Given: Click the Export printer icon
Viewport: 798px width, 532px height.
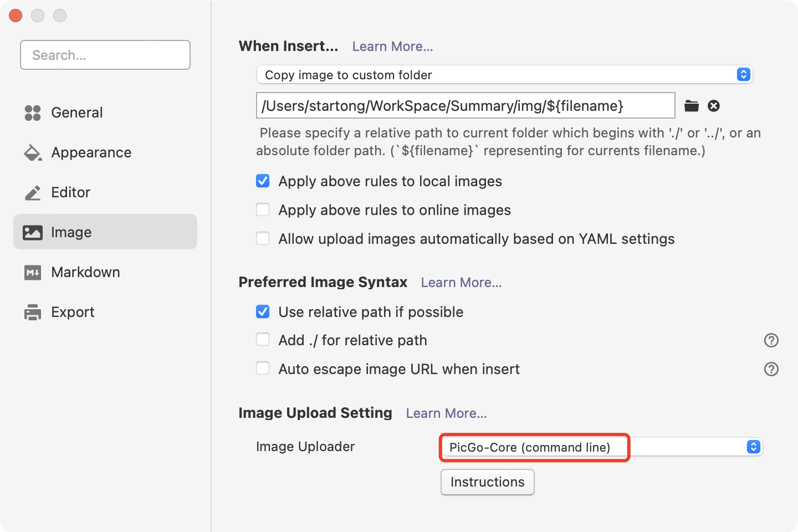Looking at the screenshot, I should [33, 312].
